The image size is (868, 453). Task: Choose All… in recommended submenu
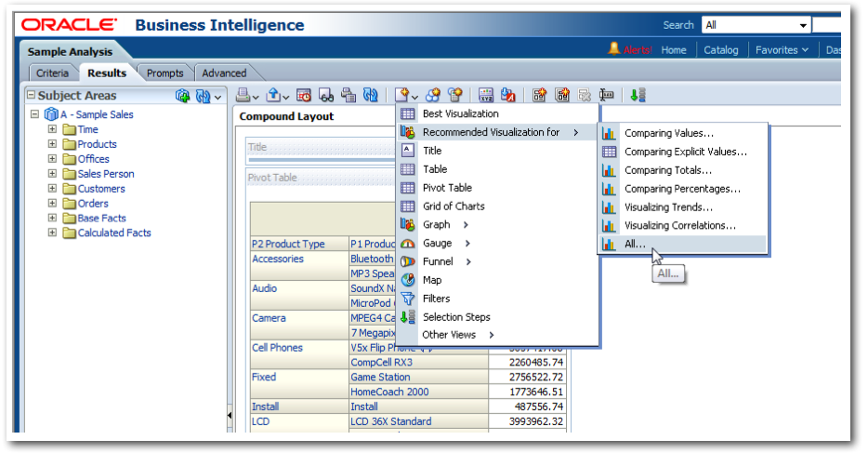[683, 244]
